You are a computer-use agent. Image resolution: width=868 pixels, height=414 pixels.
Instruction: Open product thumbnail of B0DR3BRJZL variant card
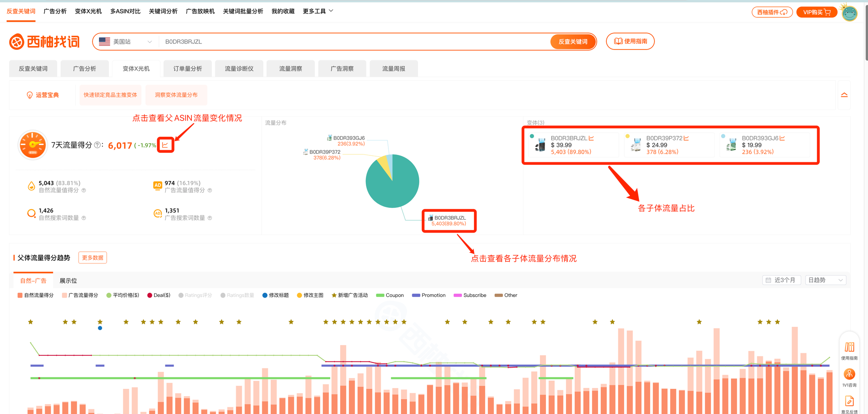click(x=540, y=145)
